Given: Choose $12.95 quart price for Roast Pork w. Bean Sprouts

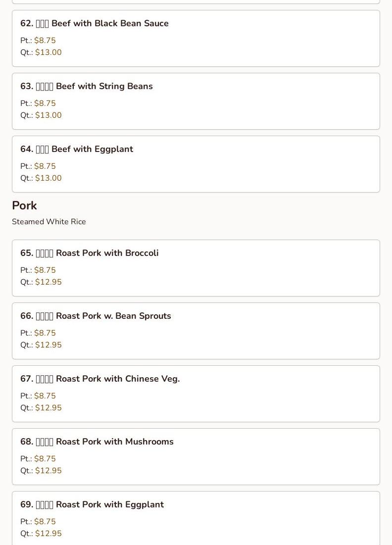Looking at the screenshot, I should click(x=49, y=345).
